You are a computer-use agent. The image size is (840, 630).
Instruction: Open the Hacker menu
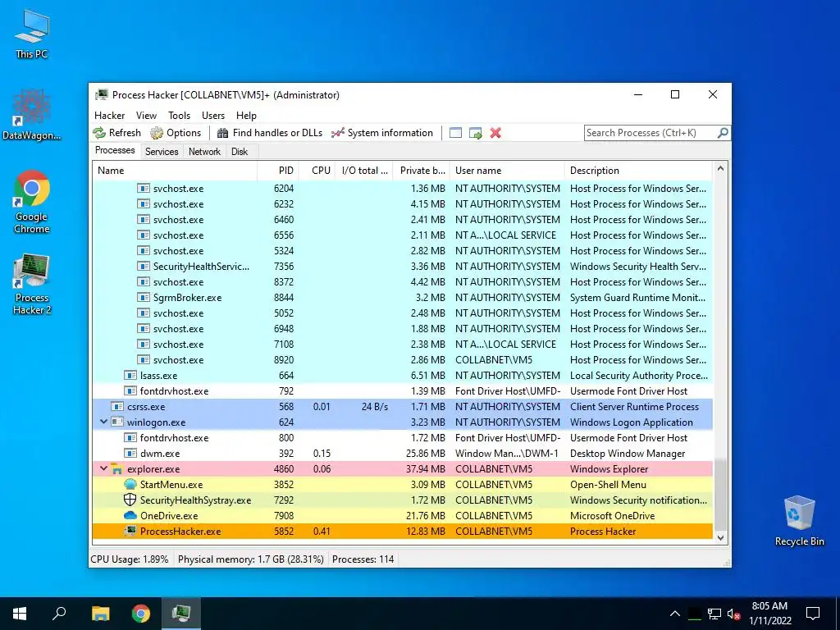[x=109, y=115]
